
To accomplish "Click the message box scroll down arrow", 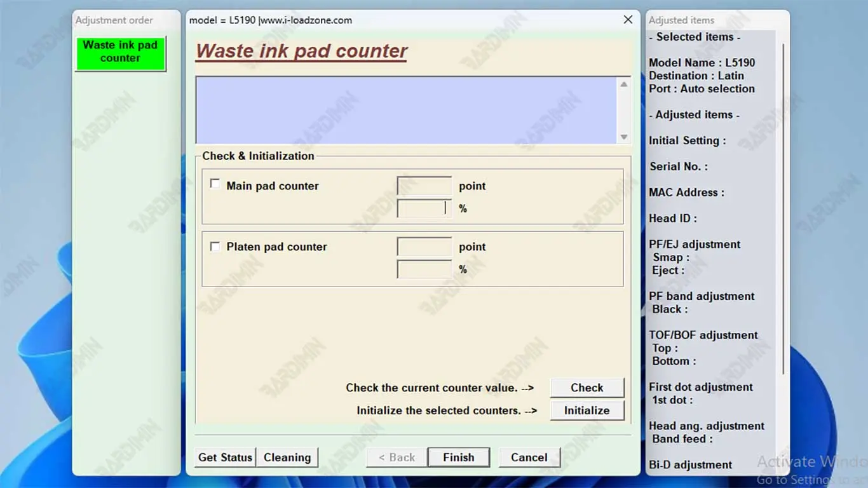I will (x=624, y=137).
